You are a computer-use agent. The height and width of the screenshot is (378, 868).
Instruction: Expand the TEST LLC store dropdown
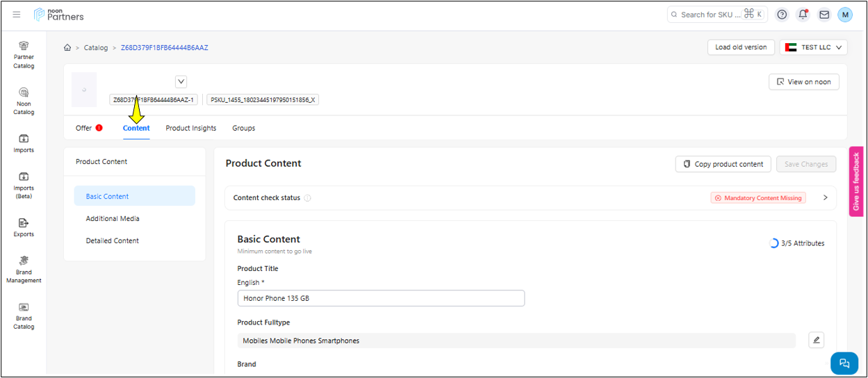[814, 47]
